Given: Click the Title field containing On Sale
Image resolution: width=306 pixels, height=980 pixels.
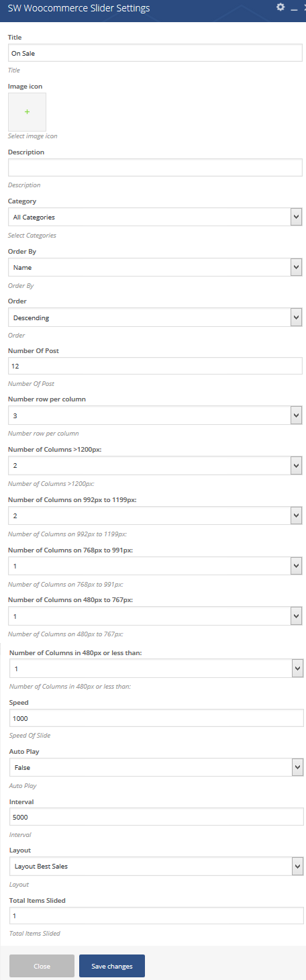Looking at the screenshot, I should (155, 52).
